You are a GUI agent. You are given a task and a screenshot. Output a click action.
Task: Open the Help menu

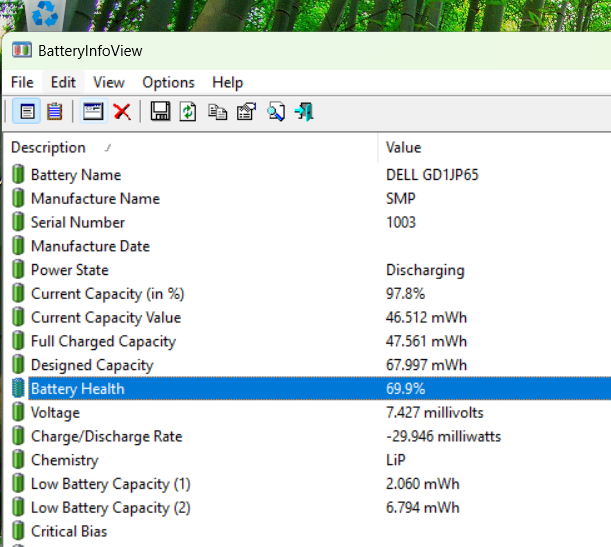[228, 82]
